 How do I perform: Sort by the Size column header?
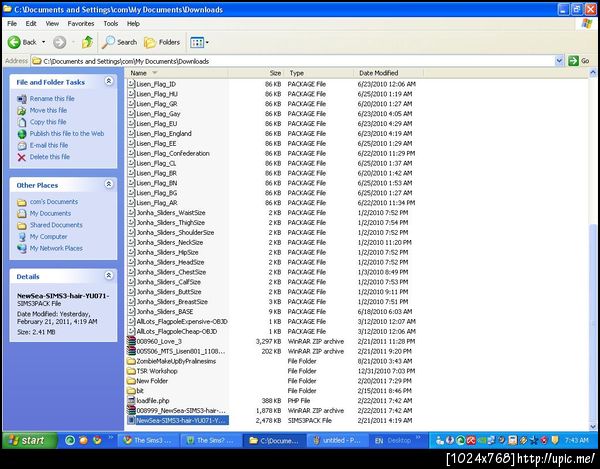click(256, 73)
